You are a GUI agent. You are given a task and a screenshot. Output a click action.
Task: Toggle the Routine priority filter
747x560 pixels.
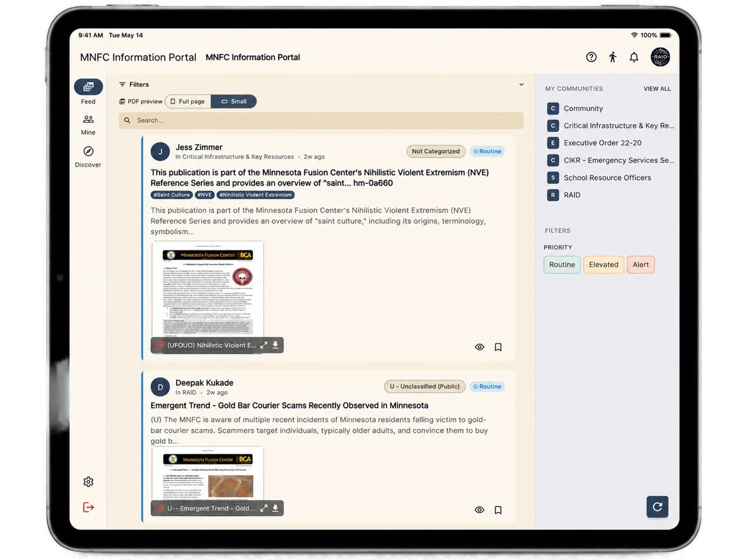coord(562,265)
